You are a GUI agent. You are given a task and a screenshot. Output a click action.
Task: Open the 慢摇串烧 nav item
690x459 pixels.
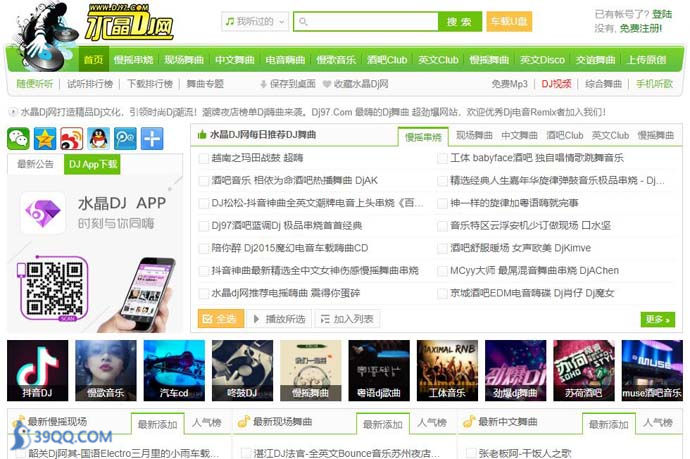(x=133, y=59)
